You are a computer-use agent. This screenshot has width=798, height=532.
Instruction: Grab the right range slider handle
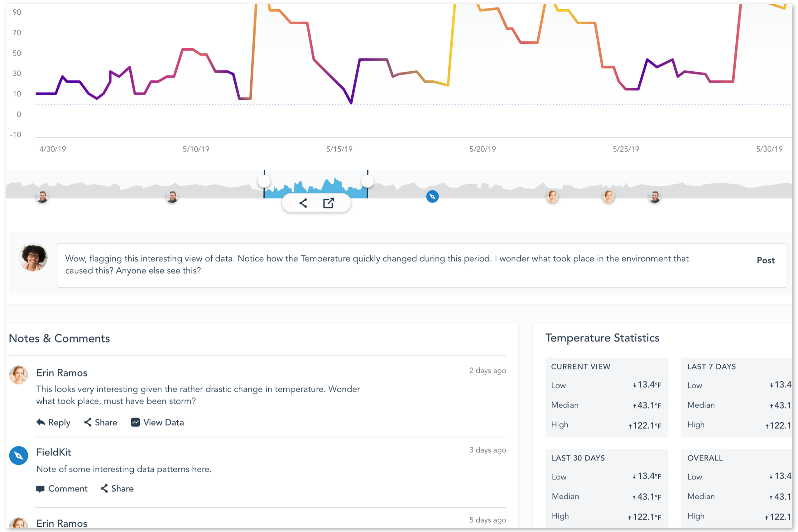click(x=368, y=181)
